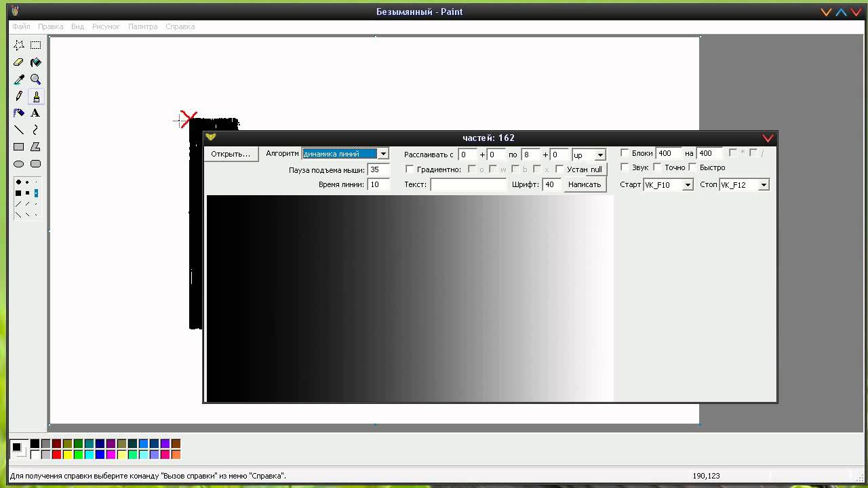The image size is (868, 488).
Task: Open the Правка menu
Action: pos(51,26)
